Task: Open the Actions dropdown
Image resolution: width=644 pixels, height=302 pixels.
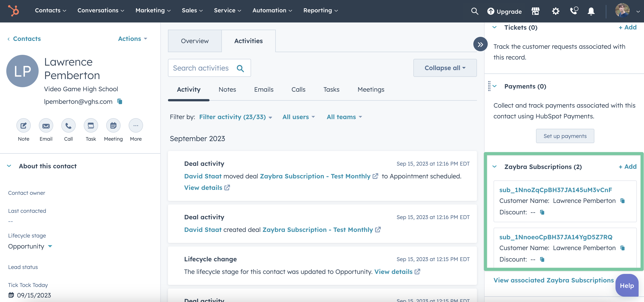Action: 132,39
